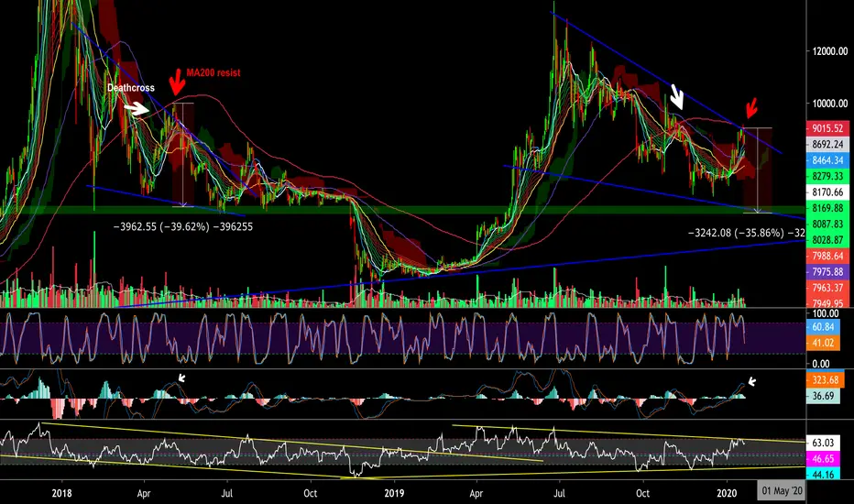Select the Deathcross text annotation
The height and width of the screenshot is (504, 854).
(x=131, y=88)
